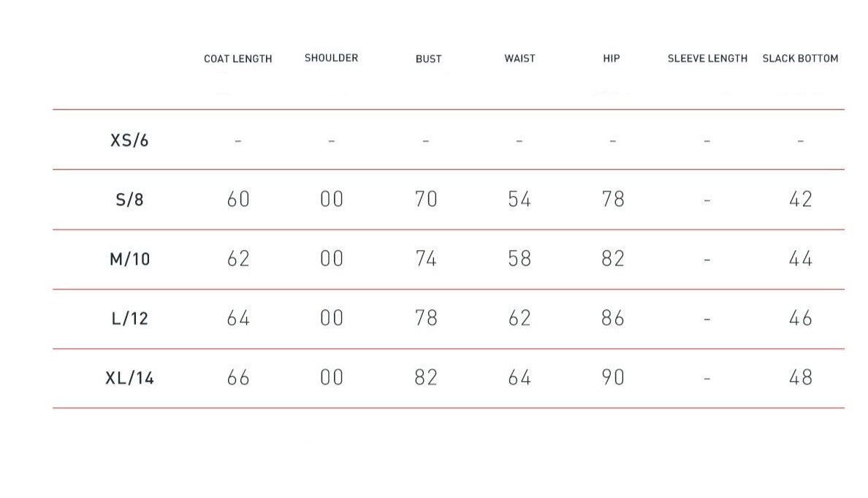Click the S/8 slack bottom value 42
The width and height of the screenshot is (868, 498).
coord(801,200)
